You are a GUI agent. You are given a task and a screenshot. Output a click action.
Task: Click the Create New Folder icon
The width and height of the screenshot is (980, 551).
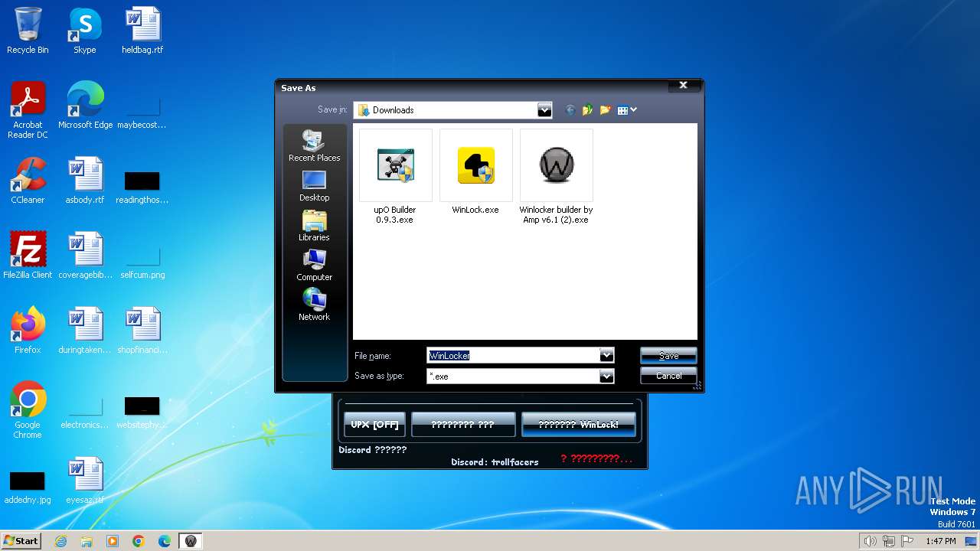[x=605, y=110]
